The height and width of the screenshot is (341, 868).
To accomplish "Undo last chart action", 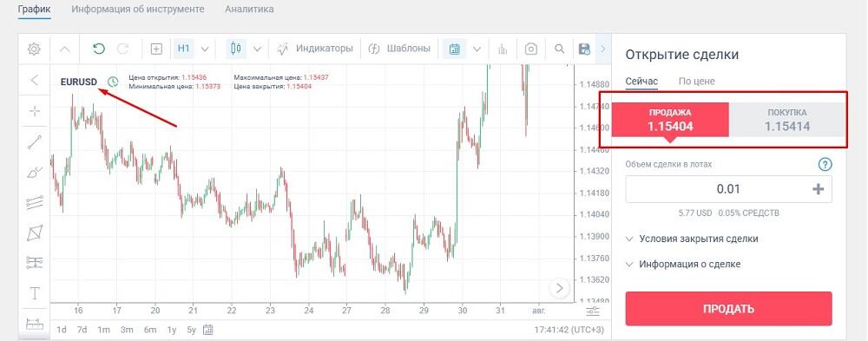I will coord(99,49).
